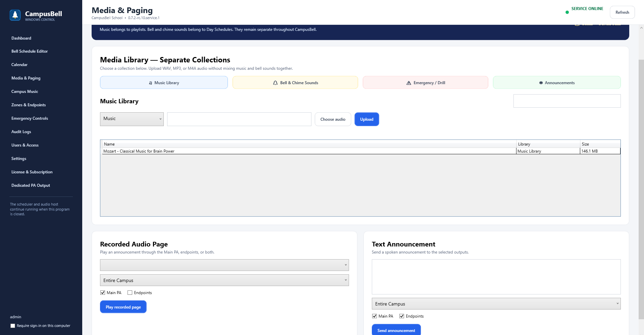This screenshot has height=335, width=644.
Task: Open Campus Music from the sidebar
Action: [x=24, y=92]
